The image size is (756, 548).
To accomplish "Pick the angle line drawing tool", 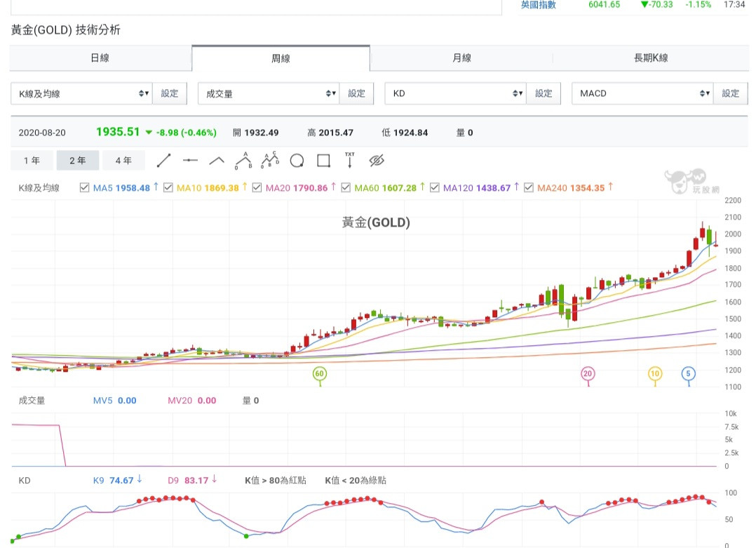I will click(x=217, y=161).
